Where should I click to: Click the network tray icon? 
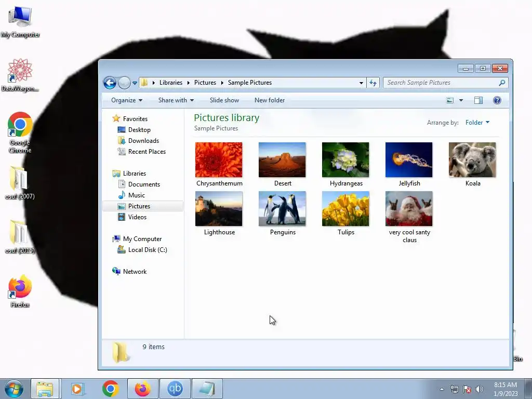pyautogui.click(x=454, y=389)
